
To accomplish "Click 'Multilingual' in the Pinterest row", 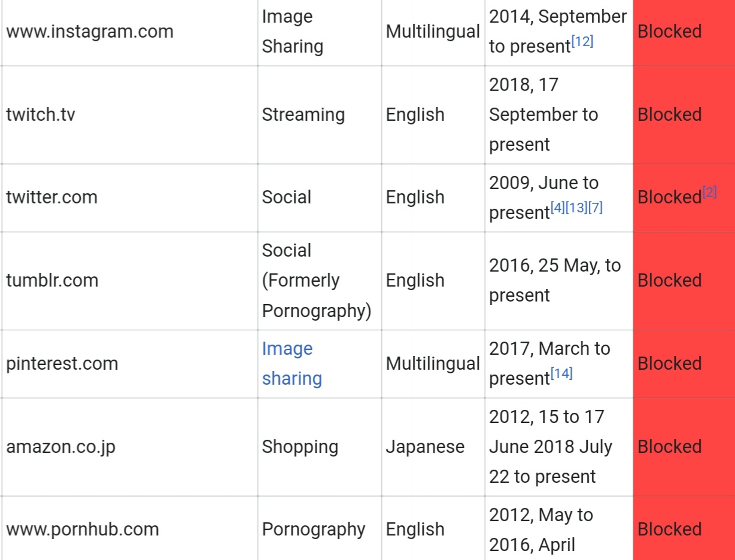I will click(x=433, y=364).
